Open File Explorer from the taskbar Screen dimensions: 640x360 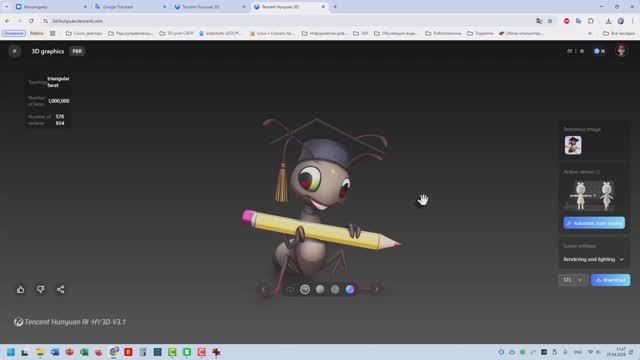coord(40,352)
